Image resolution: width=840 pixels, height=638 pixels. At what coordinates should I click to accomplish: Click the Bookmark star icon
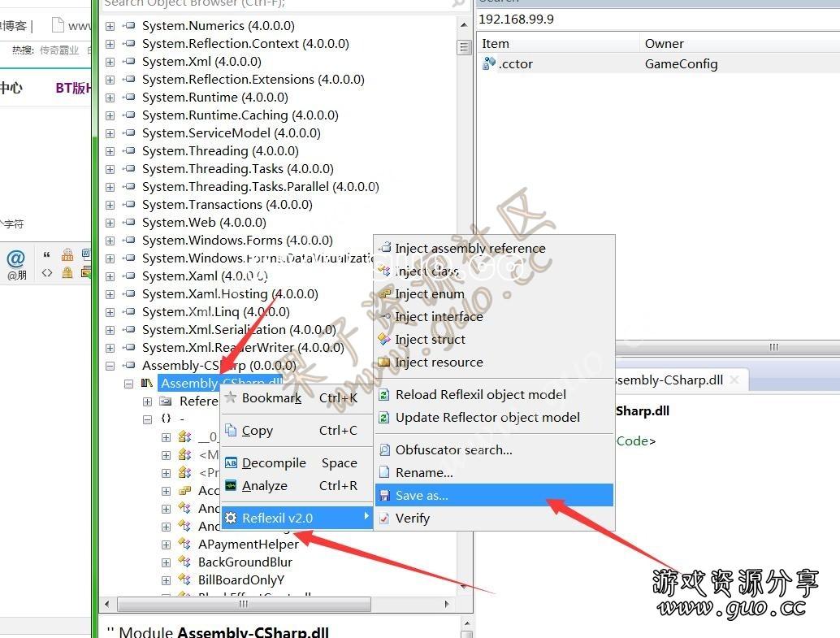tap(231, 397)
